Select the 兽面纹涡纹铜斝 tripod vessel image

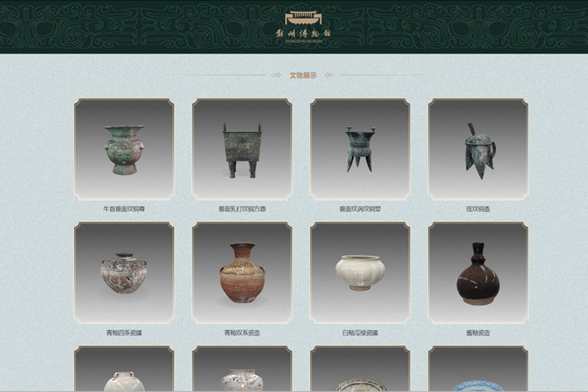tap(360, 149)
